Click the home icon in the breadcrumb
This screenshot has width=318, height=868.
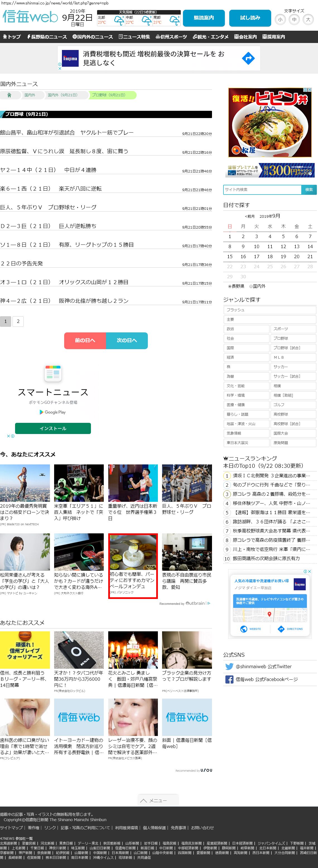tap(9, 95)
